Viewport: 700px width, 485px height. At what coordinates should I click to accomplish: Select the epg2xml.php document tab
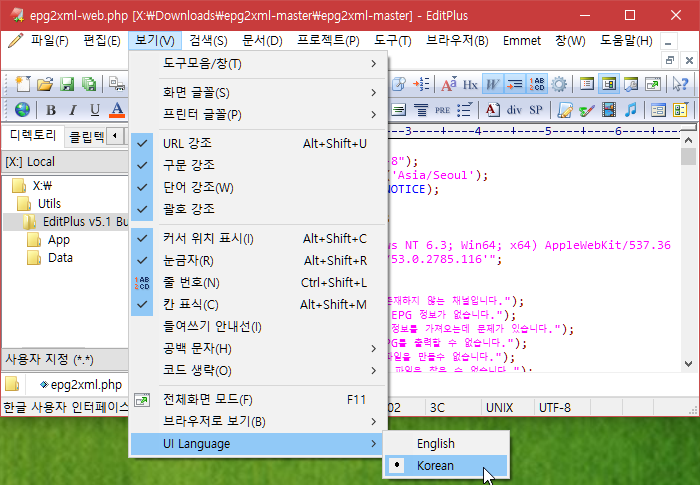click(81, 385)
